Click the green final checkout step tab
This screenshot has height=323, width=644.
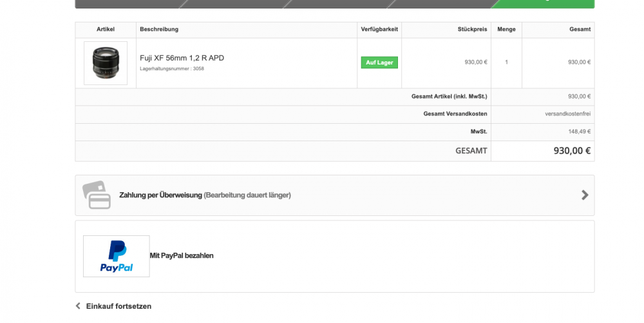coord(543,4)
